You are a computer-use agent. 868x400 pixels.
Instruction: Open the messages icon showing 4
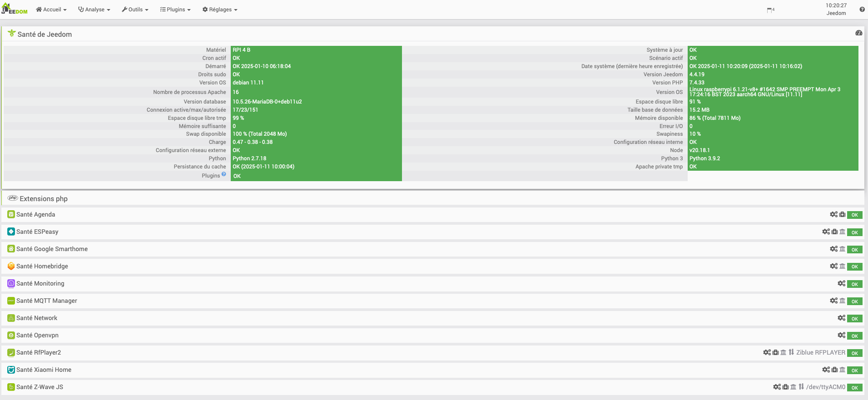pos(770,10)
